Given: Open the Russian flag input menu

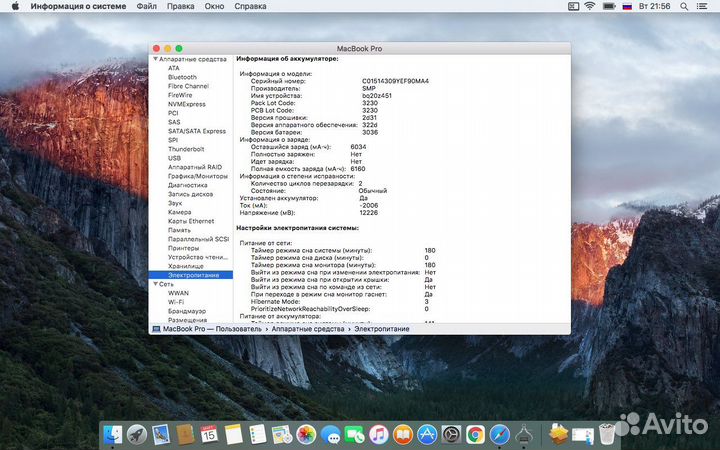Looking at the screenshot, I should pos(627,6).
